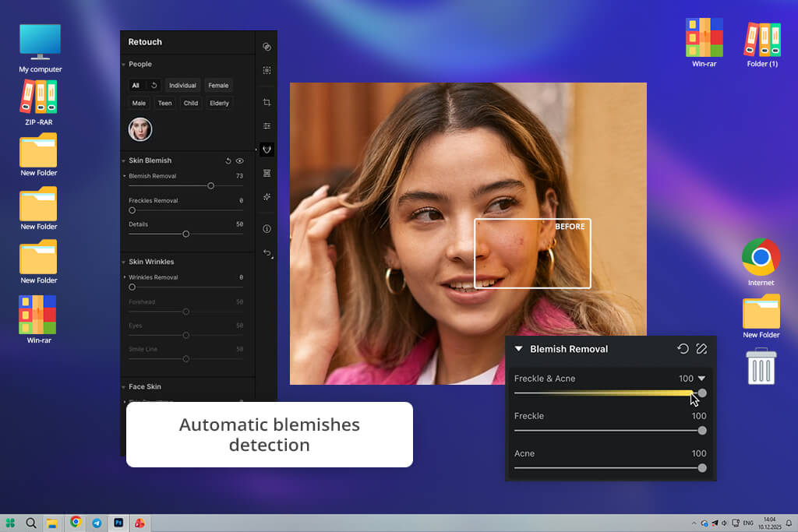Filter people by Child
Screen dimensions: 798x532
(191, 104)
